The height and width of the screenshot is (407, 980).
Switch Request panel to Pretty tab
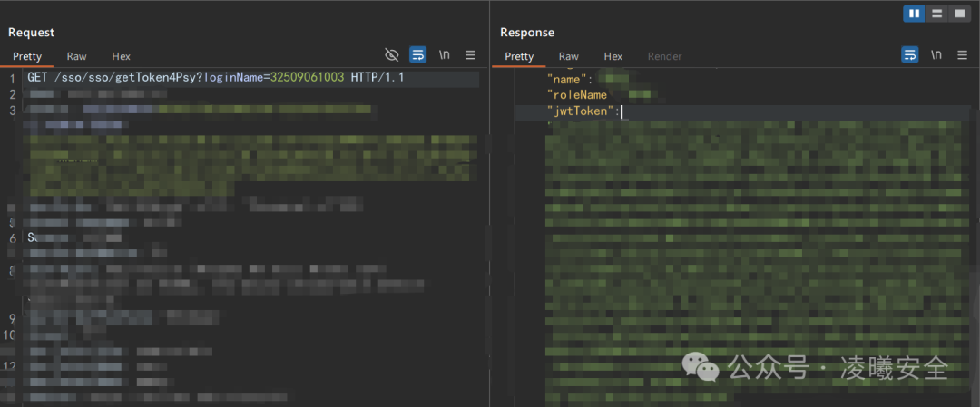pyautogui.click(x=27, y=56)
